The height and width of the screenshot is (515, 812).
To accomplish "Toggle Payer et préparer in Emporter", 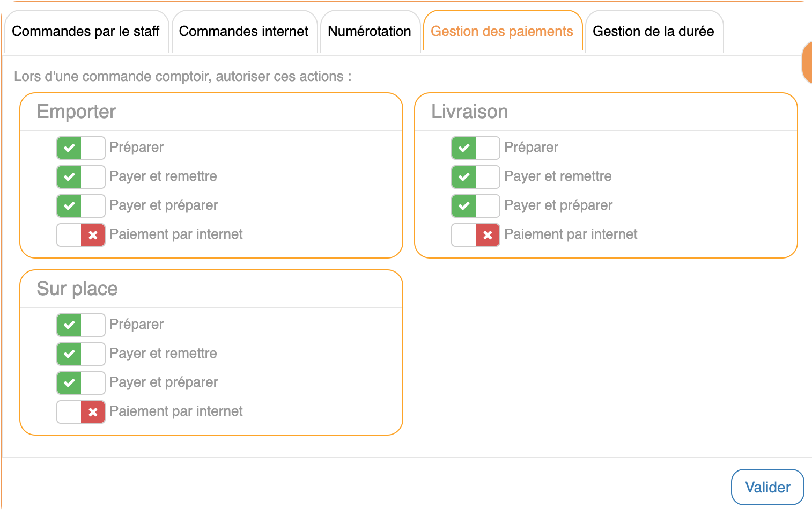I will pos(81,206).
